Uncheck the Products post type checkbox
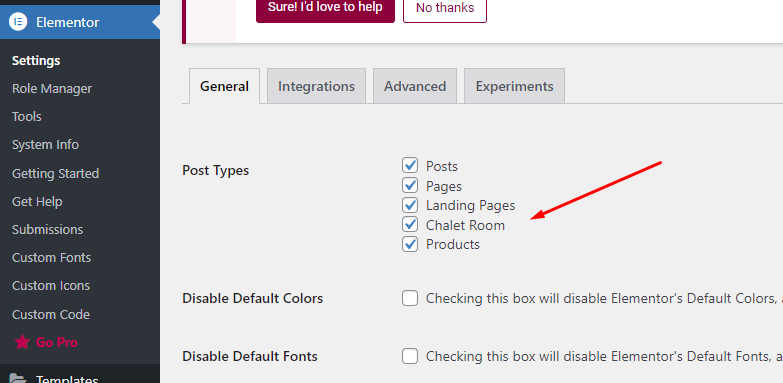Image resolution: width=783 pixels, height=383 pixels. point(410,244)
